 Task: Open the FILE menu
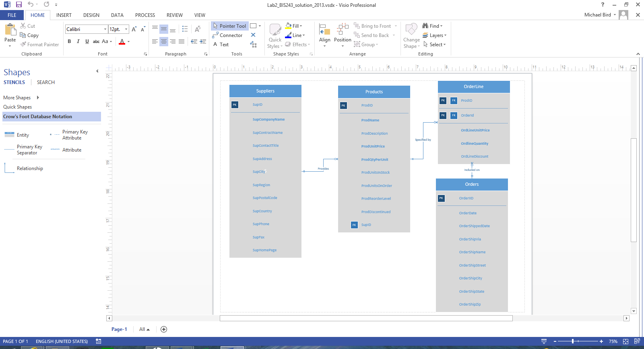pos(12,15)
